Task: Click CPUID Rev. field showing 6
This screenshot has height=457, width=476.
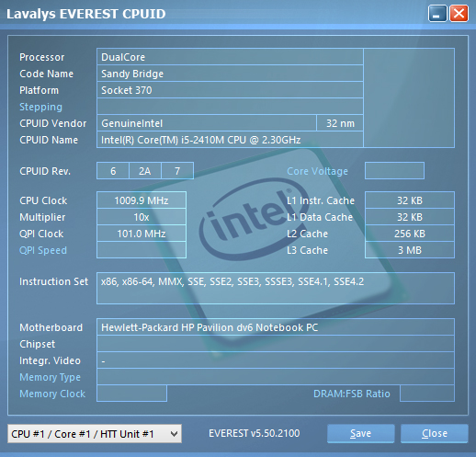Action: (x=113, y=171)
